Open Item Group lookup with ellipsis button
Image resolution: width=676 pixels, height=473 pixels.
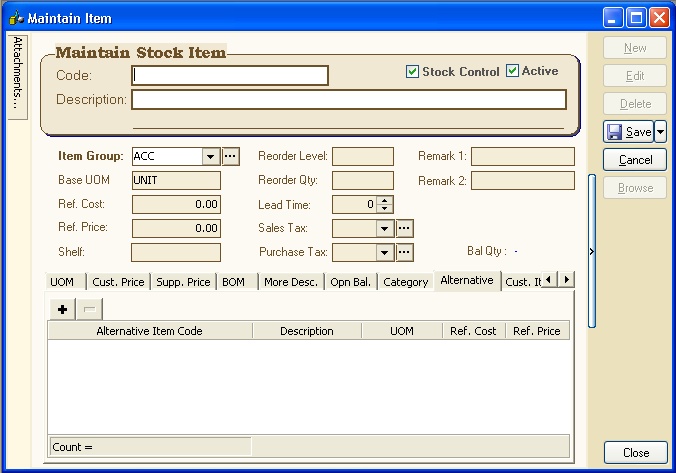coord(231,156)
